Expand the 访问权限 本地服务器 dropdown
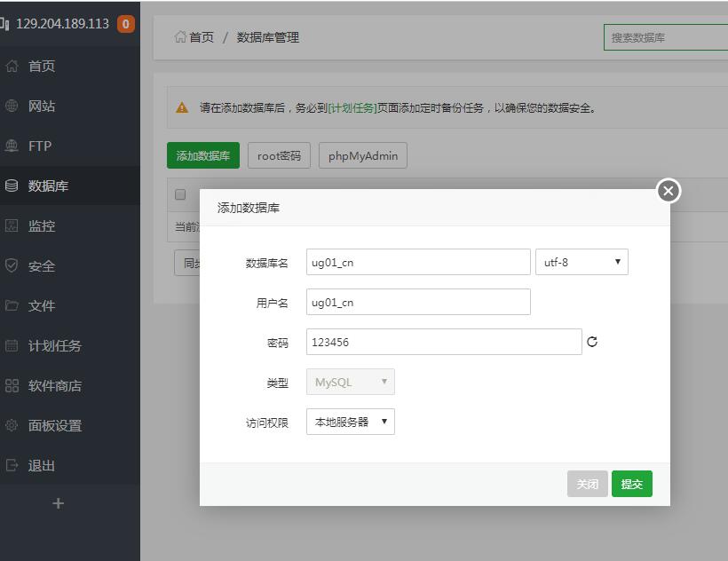This screenshot has width=728, height=561. coord(351,422)
